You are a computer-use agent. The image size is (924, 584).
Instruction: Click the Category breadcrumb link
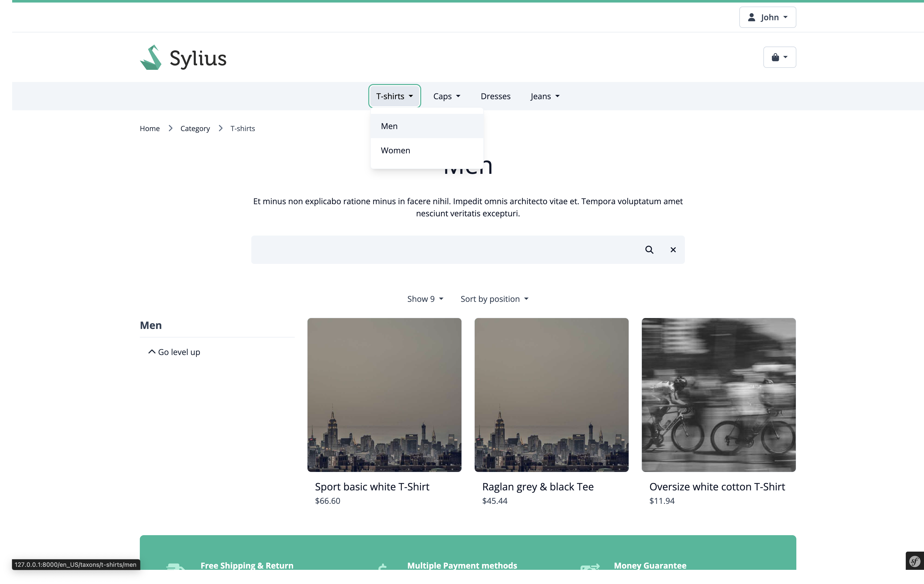(195, 129)
